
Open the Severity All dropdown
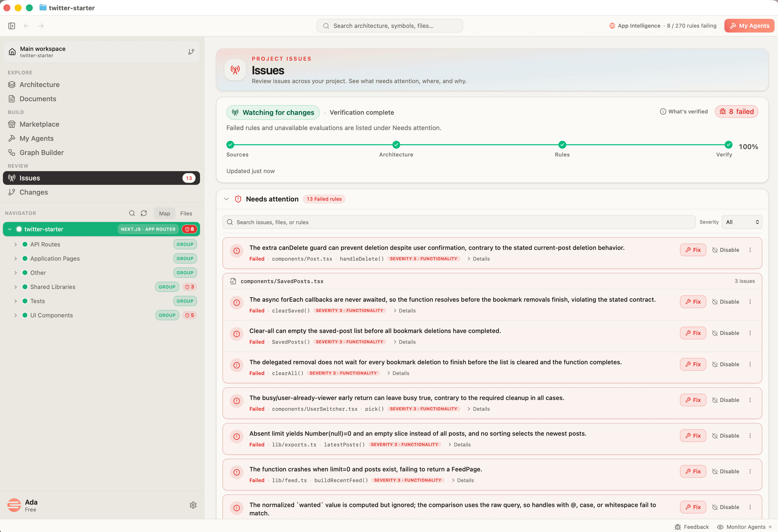point(742,222)
